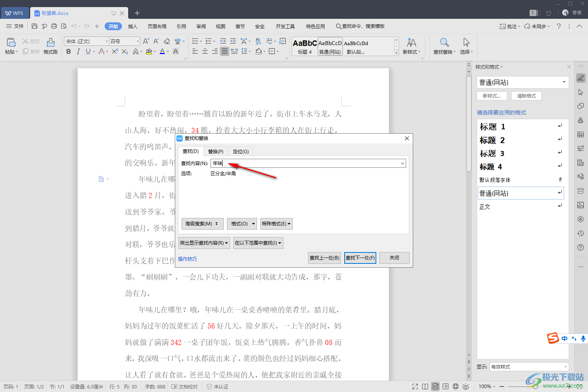Viewport: 588px width, 392px height.
Task: Switch to the Replace (替换) tab
Action: 216,151
